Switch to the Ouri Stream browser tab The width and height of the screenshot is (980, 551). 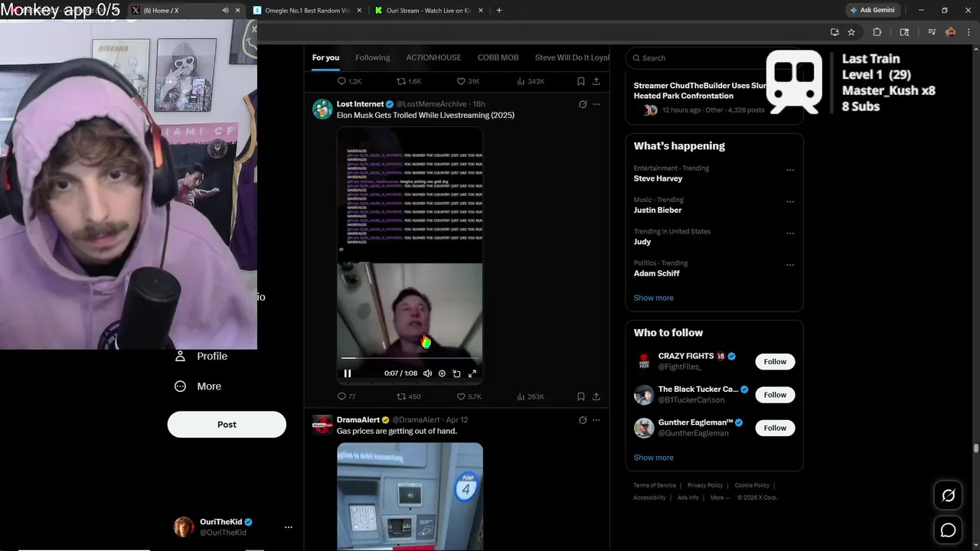tap(428, 11)
